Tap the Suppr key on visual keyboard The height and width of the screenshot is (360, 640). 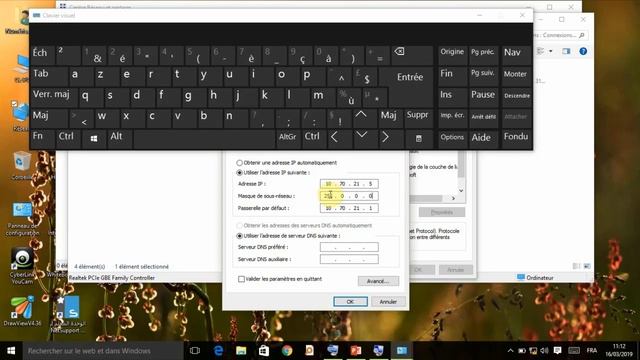coord(418,118)
